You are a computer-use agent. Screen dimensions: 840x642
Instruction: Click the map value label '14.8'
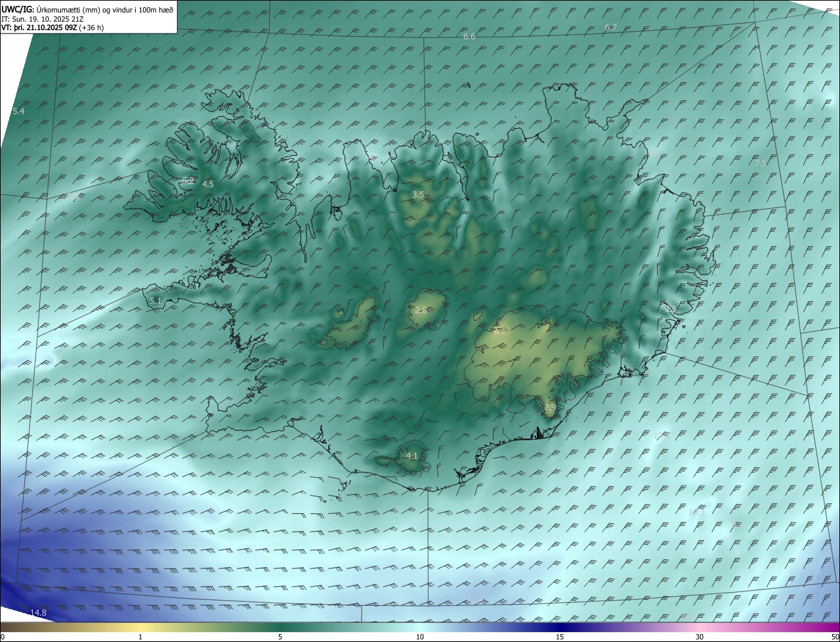coord(39,613)
